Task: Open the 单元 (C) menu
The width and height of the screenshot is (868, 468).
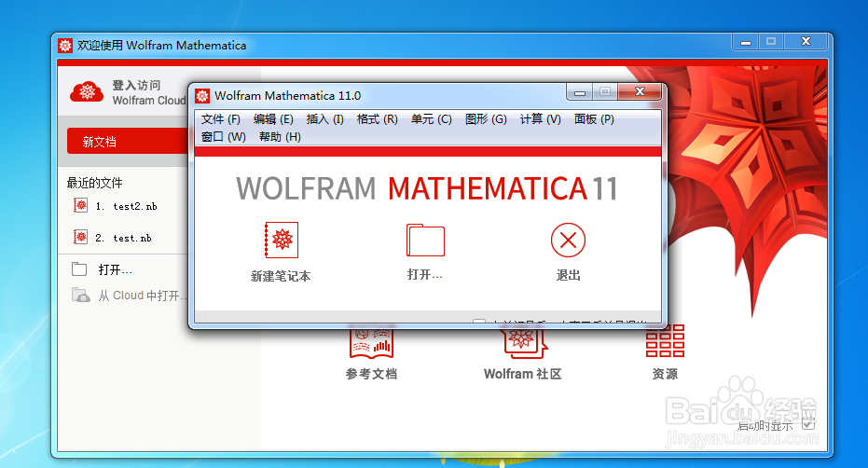Action: pos(432,119)
